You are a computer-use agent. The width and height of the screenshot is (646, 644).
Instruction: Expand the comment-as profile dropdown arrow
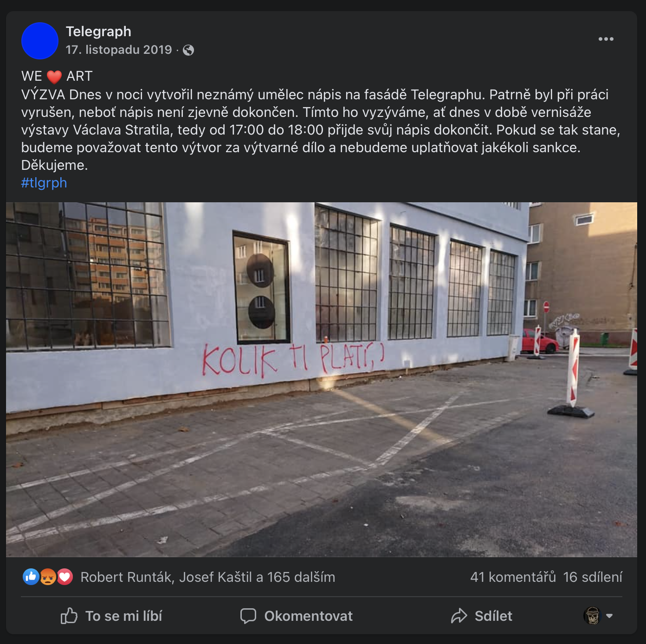[609, 616]
